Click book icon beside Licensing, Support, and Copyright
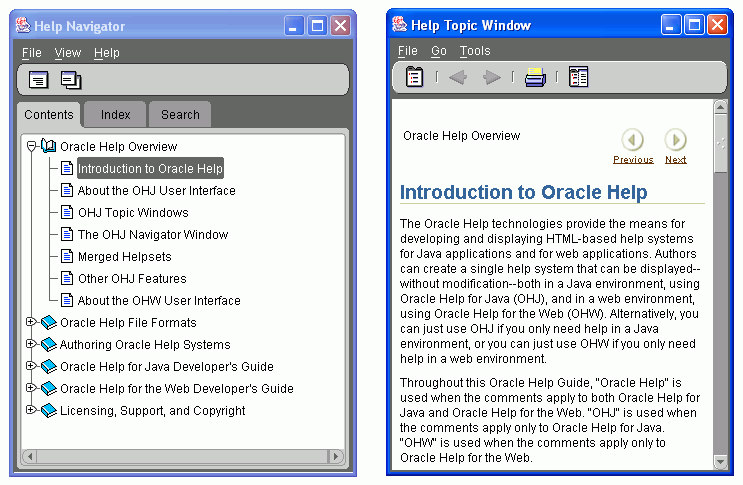 pyautogui.click(x=49, y=410)
